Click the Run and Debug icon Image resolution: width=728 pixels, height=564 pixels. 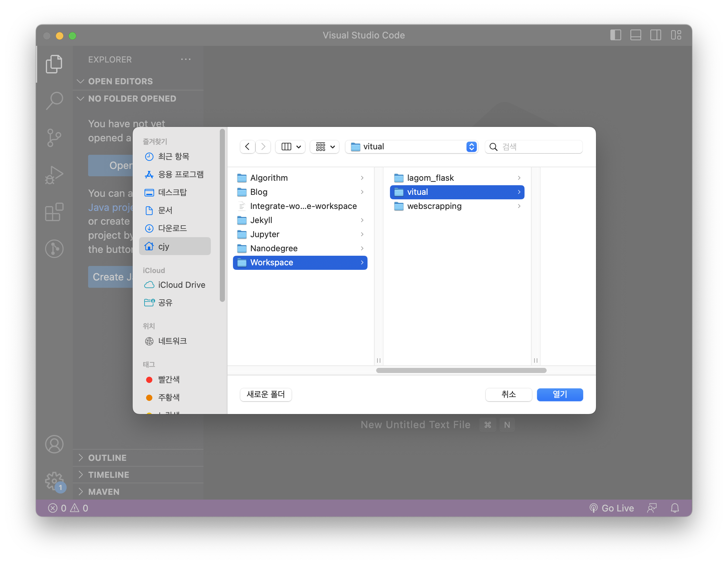(x=54, y=175)
